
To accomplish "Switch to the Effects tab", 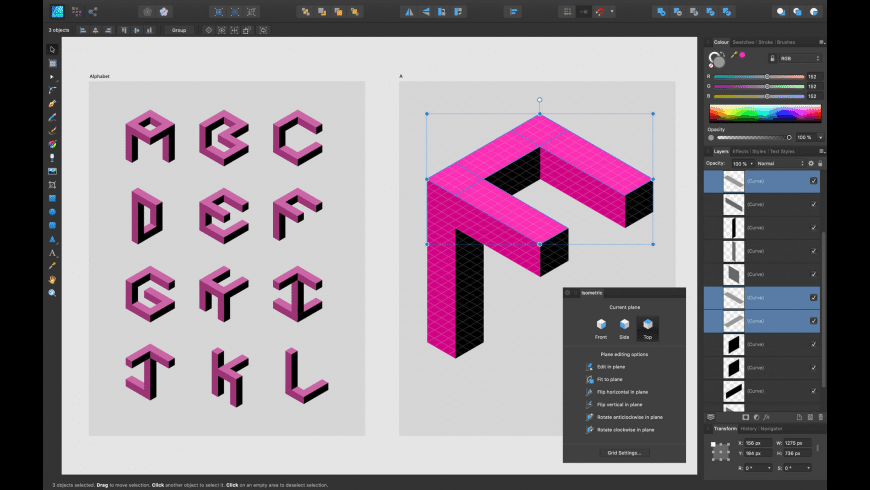I will pos(740,151).
